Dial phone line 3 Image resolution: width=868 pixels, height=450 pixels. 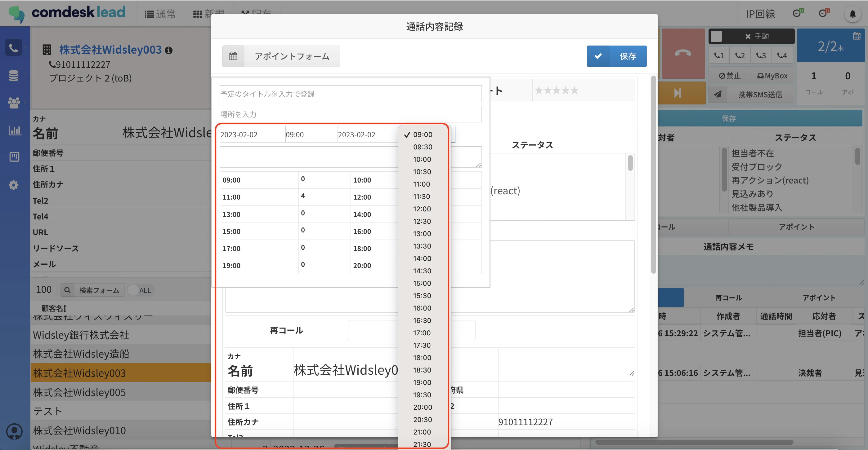pyautogui.click(x=761, y=55)
